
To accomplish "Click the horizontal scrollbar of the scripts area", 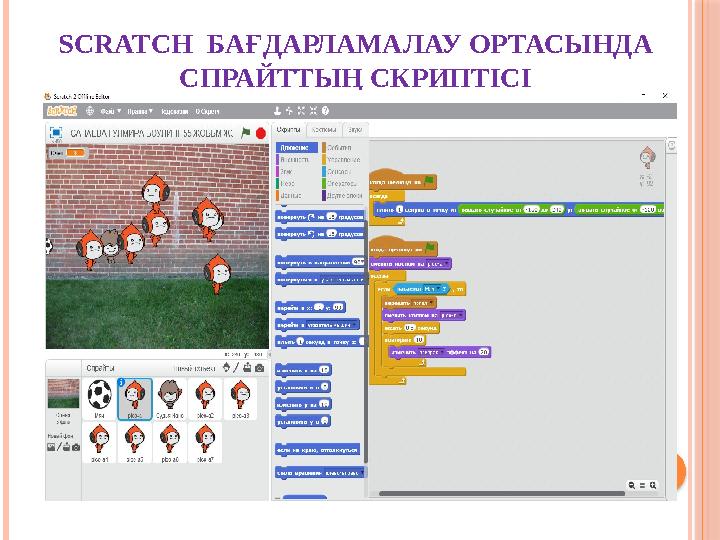I will [x=502, y=494].
